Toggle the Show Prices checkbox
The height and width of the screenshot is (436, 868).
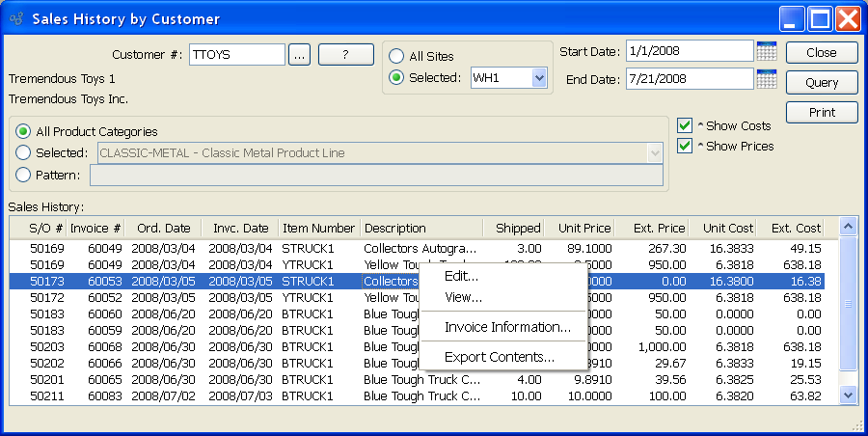pos(685,146)
